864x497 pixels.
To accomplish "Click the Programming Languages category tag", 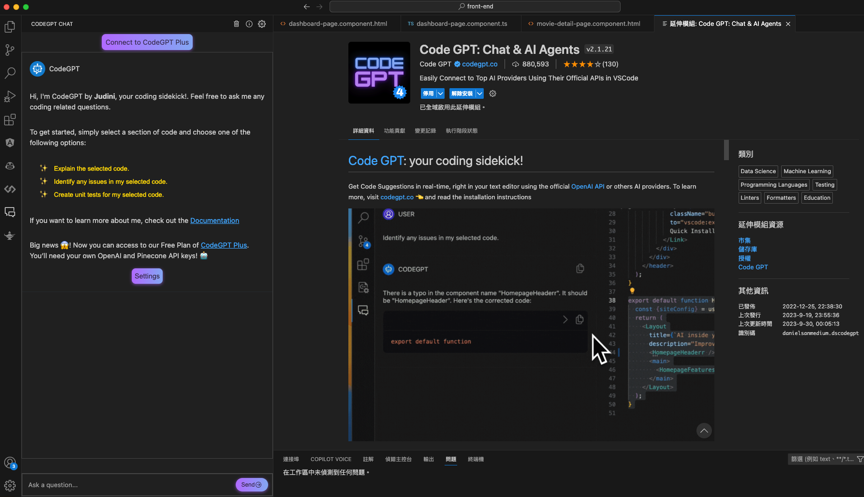I will coord(774,185).
